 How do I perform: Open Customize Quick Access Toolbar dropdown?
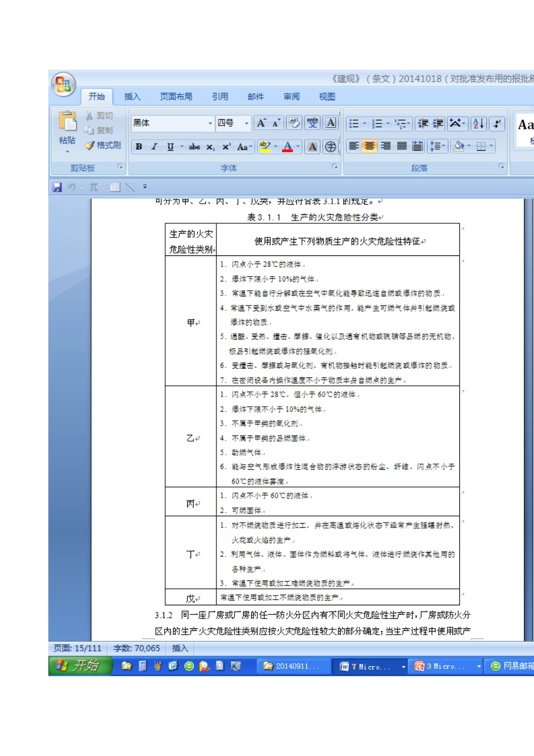pyautogui.click(x=145, y=187)
